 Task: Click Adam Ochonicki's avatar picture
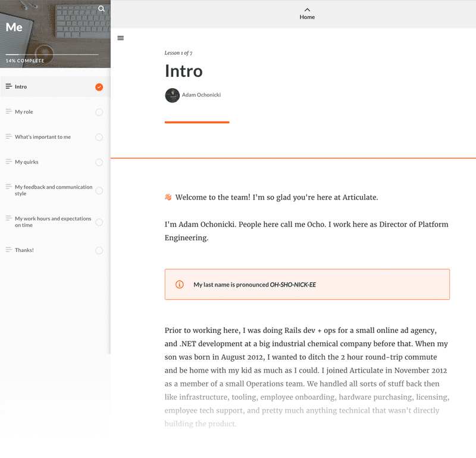point(172,95)
